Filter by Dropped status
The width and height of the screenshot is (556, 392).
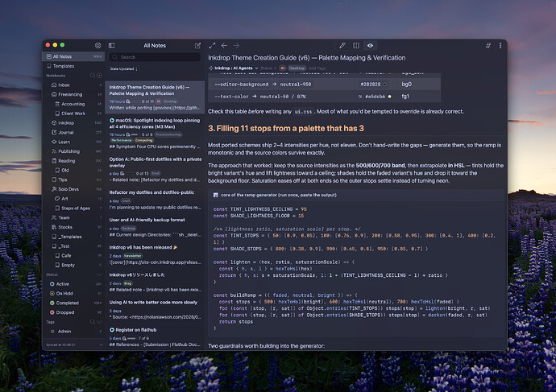[x=73, y=312]
